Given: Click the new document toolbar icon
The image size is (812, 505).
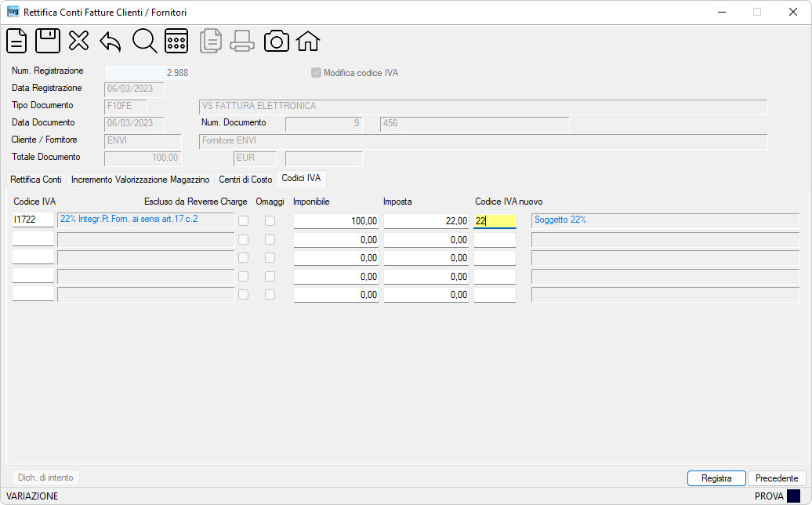Looking at the screenshot, I should [x=16, y=41].
